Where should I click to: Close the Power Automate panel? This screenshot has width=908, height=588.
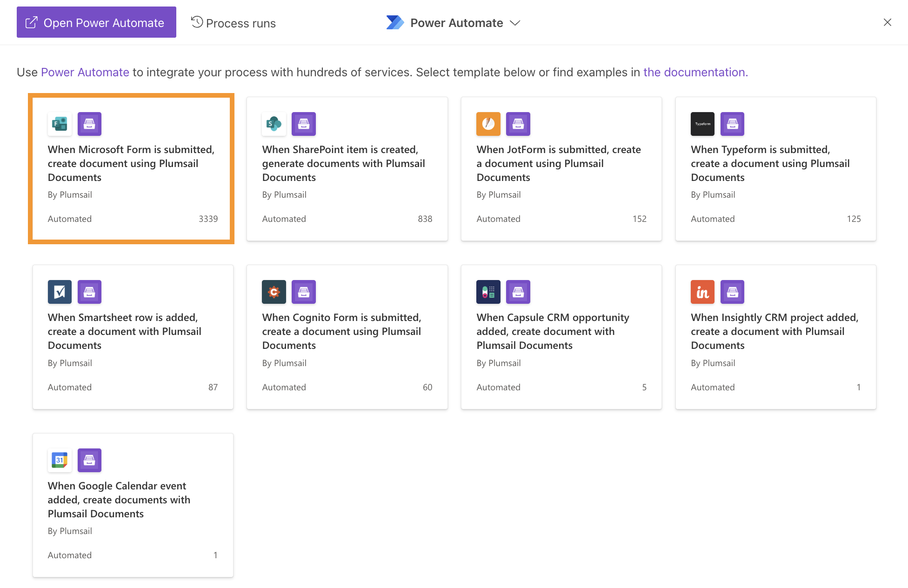pos(888,22)
